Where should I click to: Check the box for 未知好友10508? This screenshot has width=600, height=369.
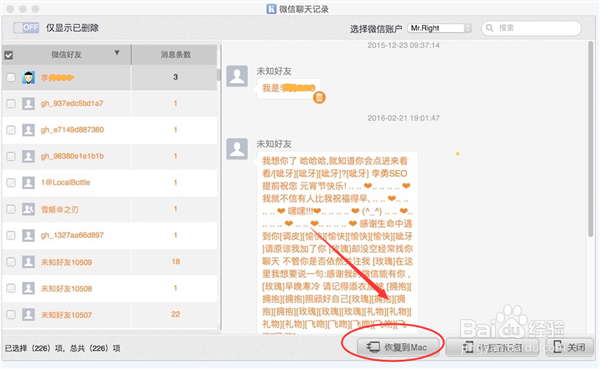(11, 288)
